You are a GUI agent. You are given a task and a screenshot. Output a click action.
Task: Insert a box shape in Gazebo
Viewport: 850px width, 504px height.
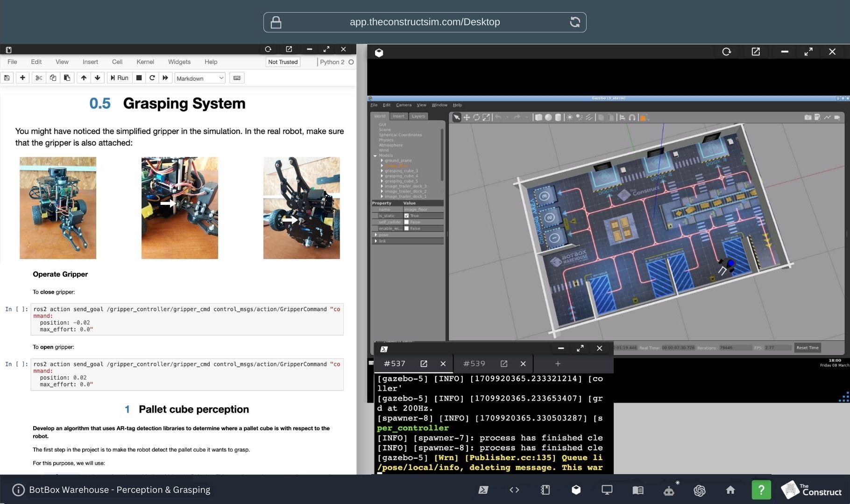pyautogui.click(x=538, y=118)
